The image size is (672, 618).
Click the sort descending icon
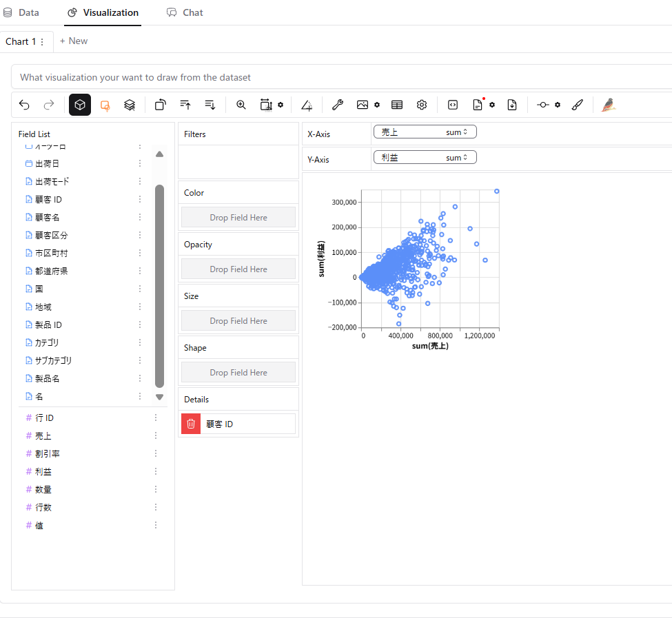(210, 104)
